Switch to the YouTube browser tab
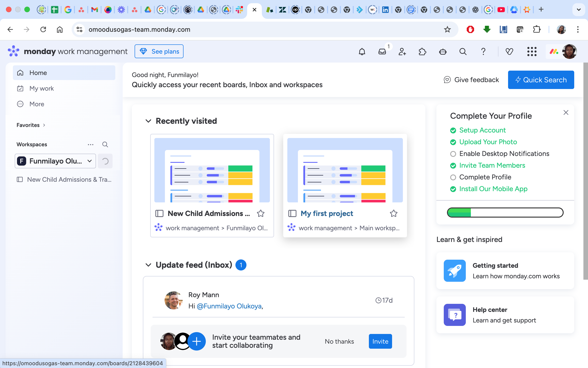Viewport: 588px width, 368px height. (501, 10)
